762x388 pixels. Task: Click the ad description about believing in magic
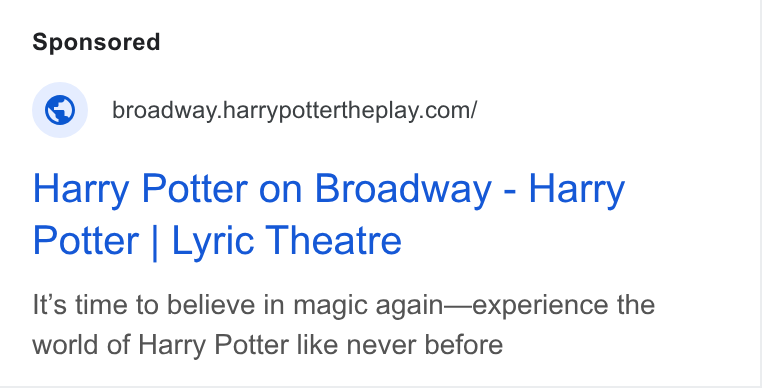tap(344, 325)
